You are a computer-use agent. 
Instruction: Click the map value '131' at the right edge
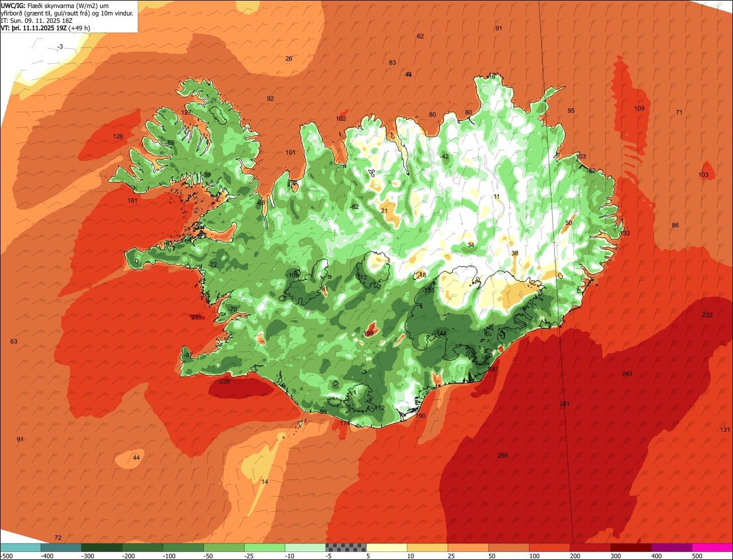click(725, 430)
